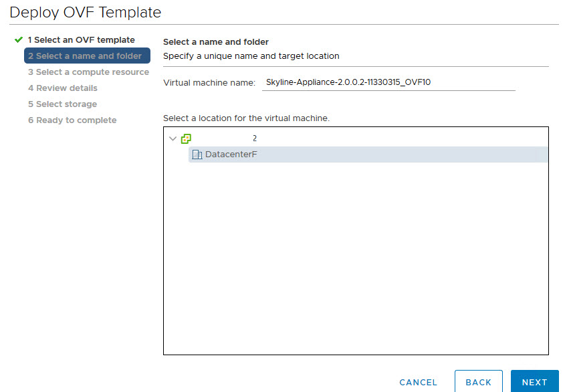This screenshot has height=392, width=567.
Task: Click the Virtual machine name label
Action: click(x=209, y=82)
